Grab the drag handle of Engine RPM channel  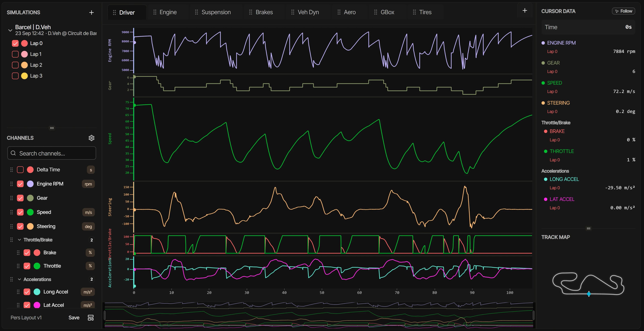[11, 184]
